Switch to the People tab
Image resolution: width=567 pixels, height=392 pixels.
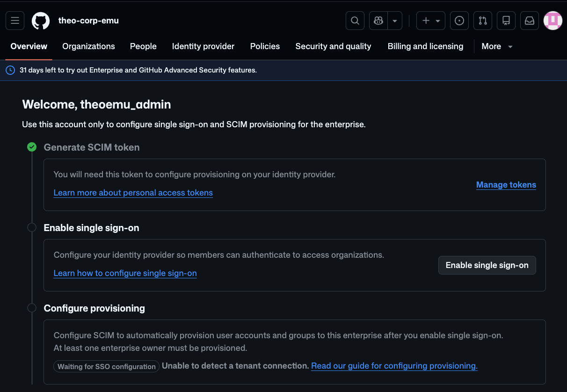[x=143, y=46]
